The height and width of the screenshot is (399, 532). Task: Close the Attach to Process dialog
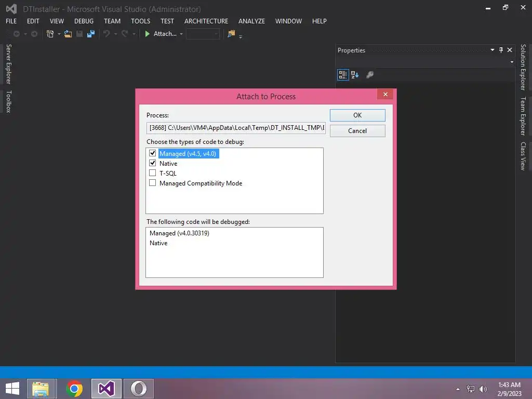coord(385,95)
